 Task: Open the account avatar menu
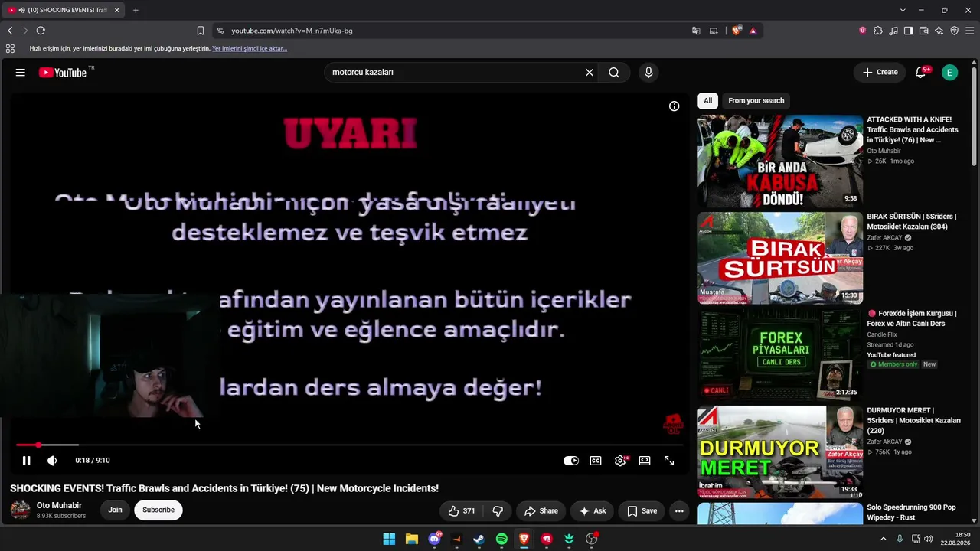pos(949,73)
